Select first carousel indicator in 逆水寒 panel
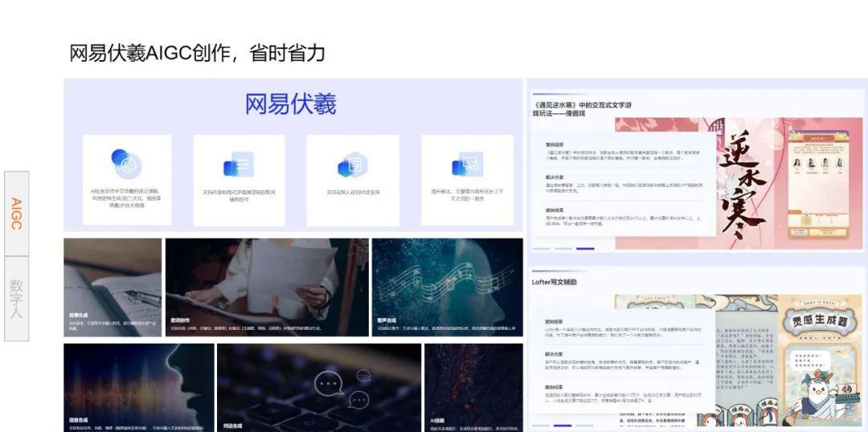The height and width of the screenshot is (432, 868). tap(542, 249)
